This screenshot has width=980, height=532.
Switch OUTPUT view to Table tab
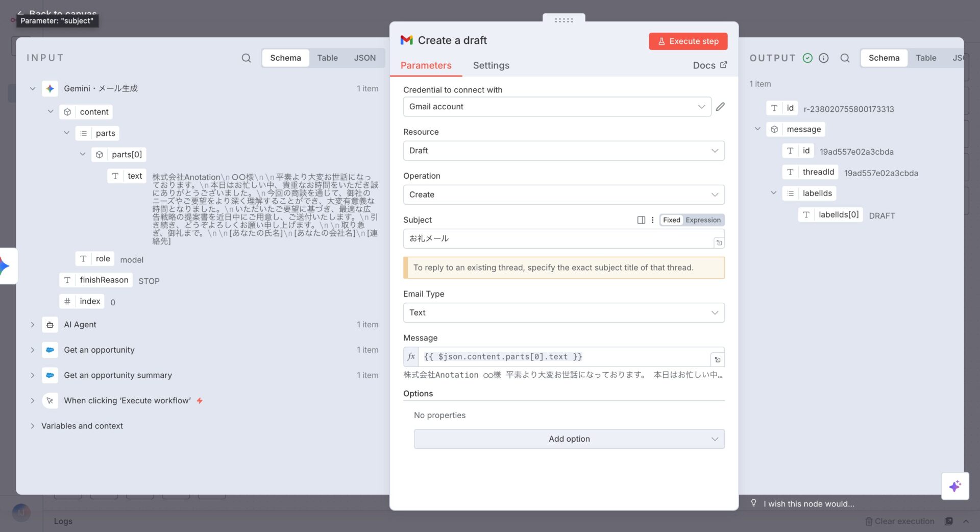point(925,58)
